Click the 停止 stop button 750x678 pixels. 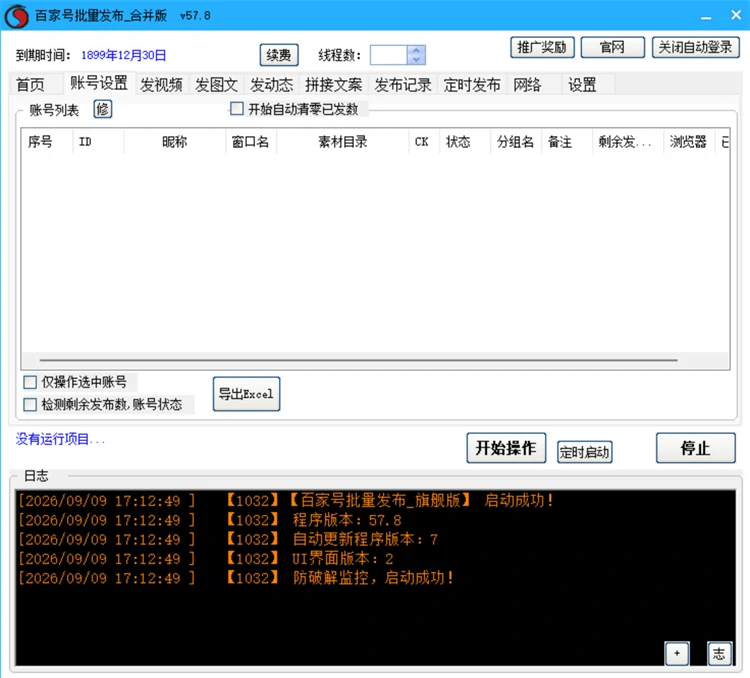pyautogui.click(x=695, y=448)
